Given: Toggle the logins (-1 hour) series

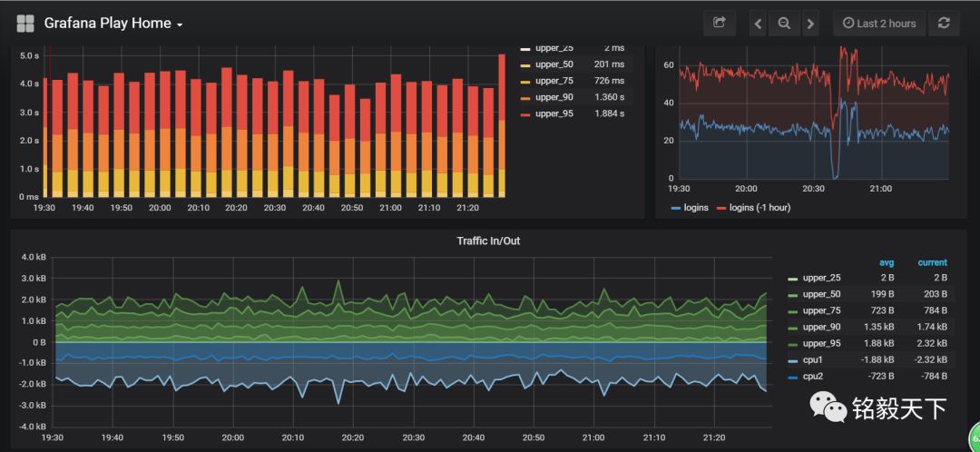Looking at the screenshot, I should point(753,207).
